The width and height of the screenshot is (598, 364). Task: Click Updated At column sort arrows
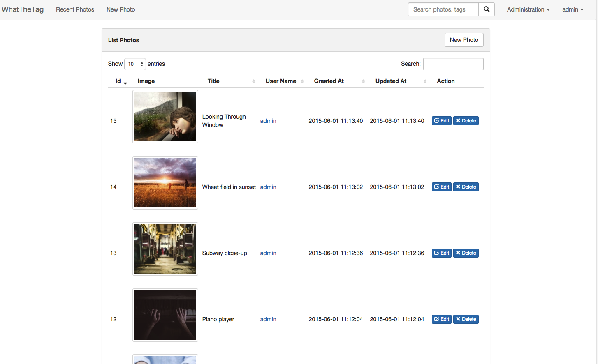(x=425, y=81)
